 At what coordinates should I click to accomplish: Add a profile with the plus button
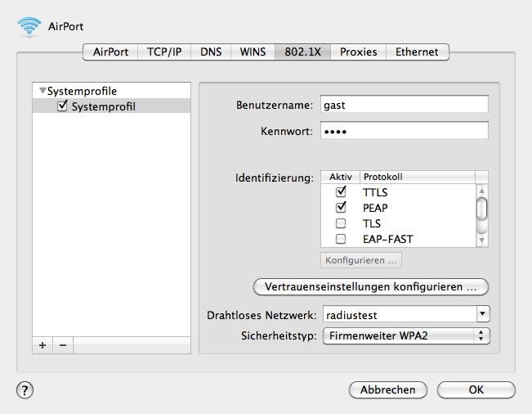[x=42, y=345]
